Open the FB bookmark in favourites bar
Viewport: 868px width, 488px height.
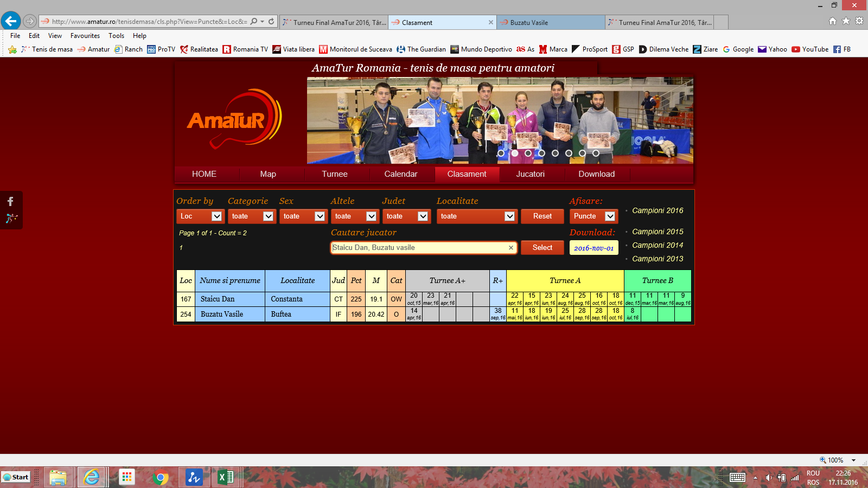tap(842, 49)
